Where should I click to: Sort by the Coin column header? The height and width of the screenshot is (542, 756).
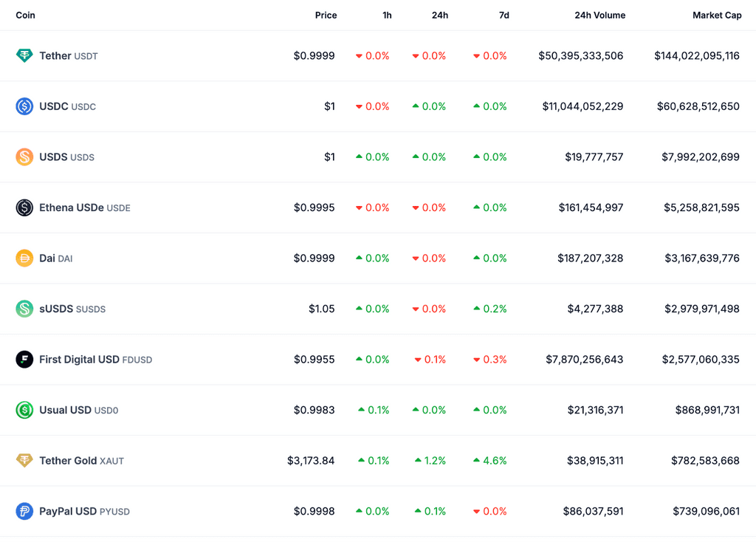click(x=25, y=16)
